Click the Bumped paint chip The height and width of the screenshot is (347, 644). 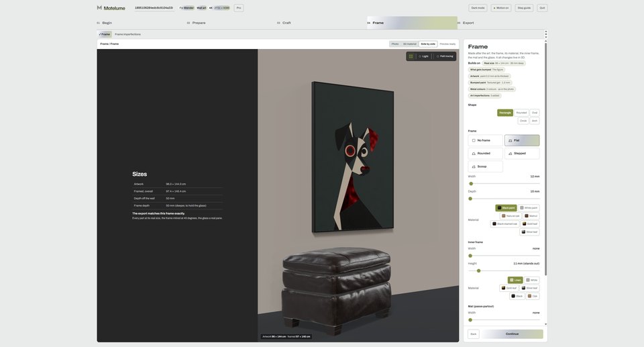(x=490, y=83)
